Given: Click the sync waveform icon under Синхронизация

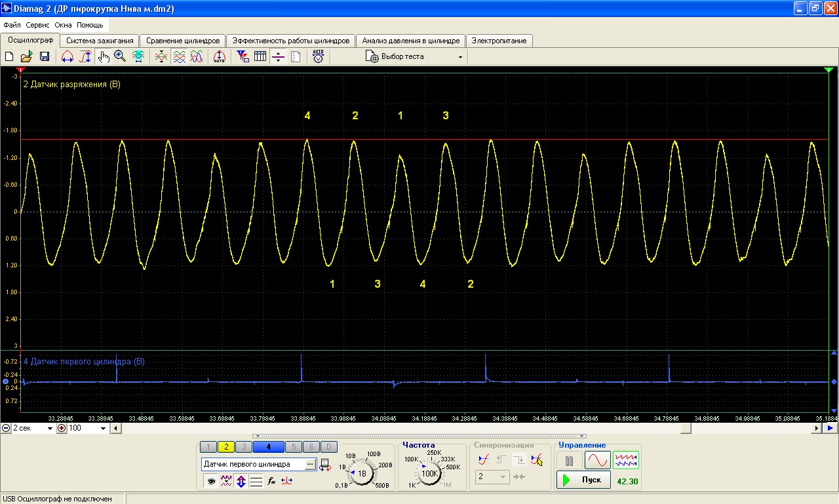Looking at the screenshot, I should coord(484,459).
